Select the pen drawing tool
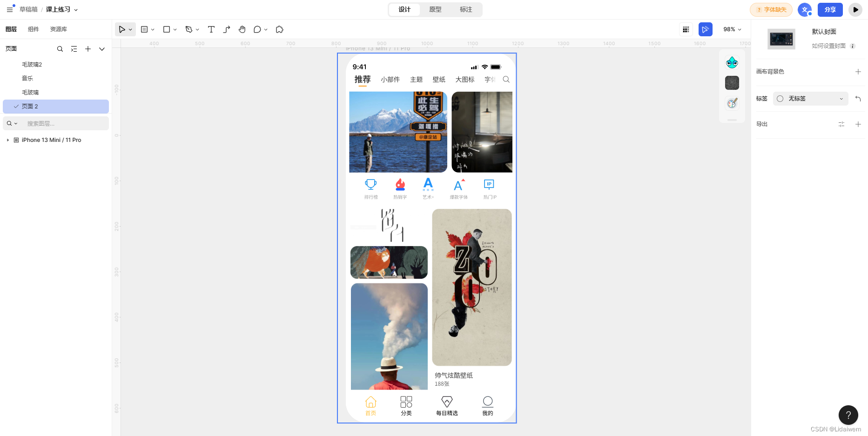This screenshot has width=868, height=436. 189,29
